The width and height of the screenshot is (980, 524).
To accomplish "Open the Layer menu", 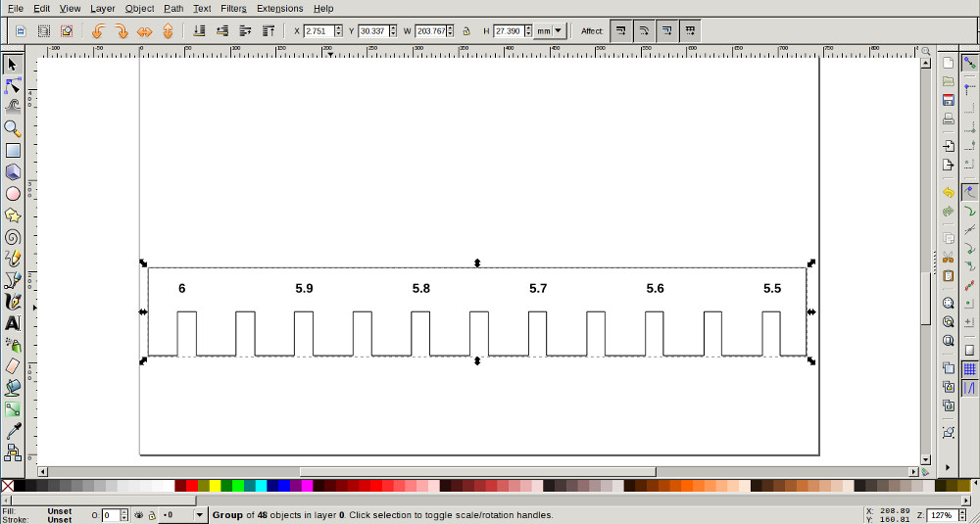I will [103, 8].
